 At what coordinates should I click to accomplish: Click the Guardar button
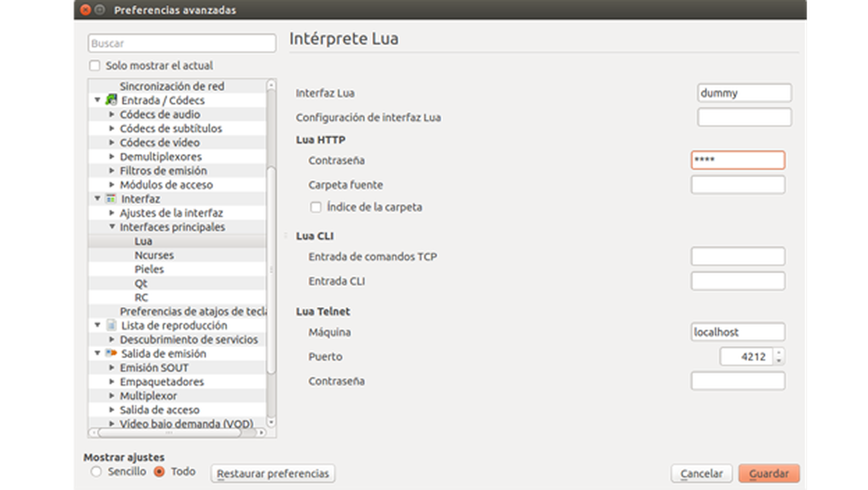click(769, 473)
